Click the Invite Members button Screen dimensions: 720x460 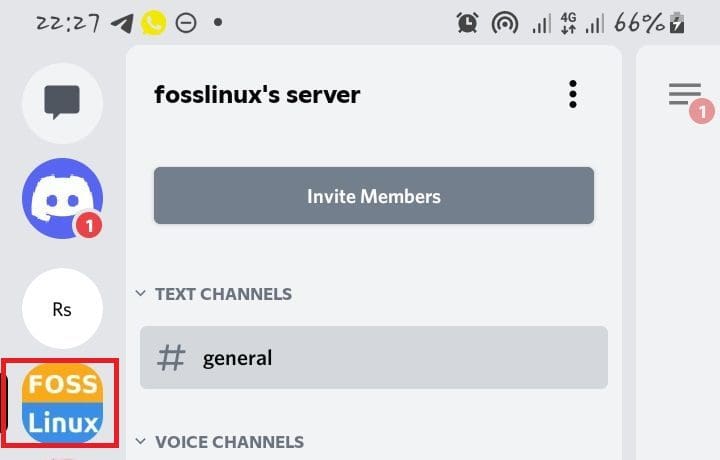[x=373, y=196]
